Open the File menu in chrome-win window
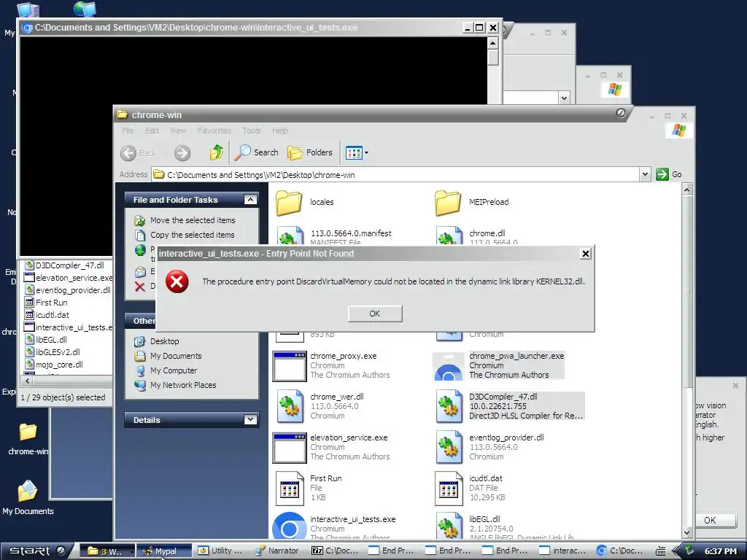The width and height of the screenshot is (747, 560). coord(128,131)
